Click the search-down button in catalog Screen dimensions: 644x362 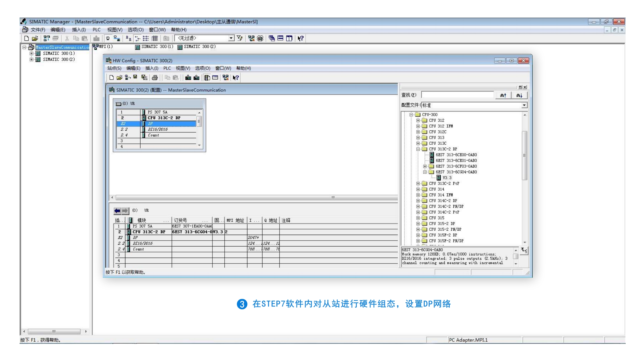[x=519, y=95]
